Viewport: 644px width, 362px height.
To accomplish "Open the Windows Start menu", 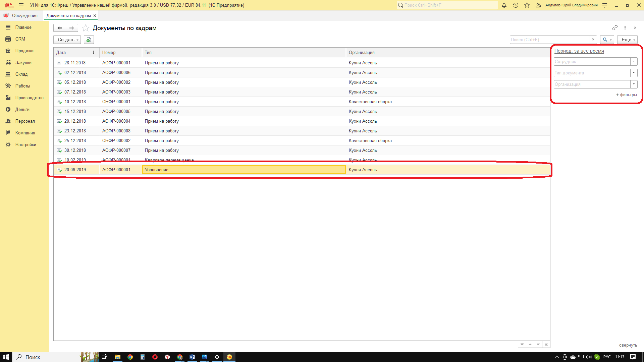I will click(x=6, y=357).
